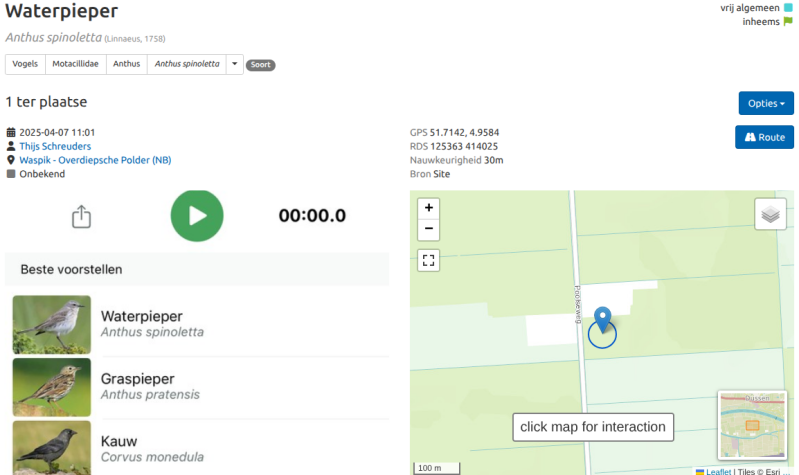Viewport: 799px width, 475px height.
Task: Click the Waterpieper photo thumbnail
Action: 52,325
